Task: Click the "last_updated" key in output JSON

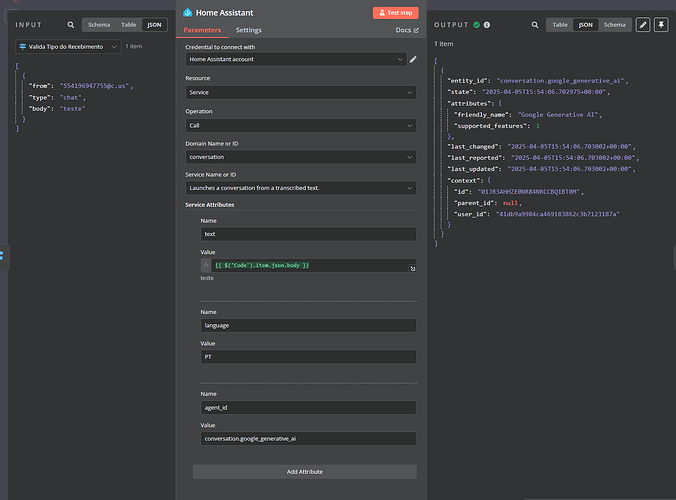Action: (x=474, y=169)
